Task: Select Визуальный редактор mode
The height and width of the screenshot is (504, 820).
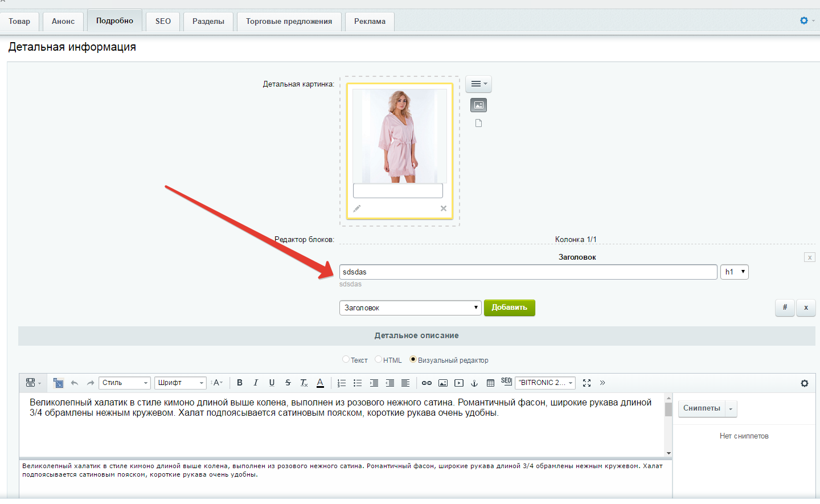Action: [413, 359]
